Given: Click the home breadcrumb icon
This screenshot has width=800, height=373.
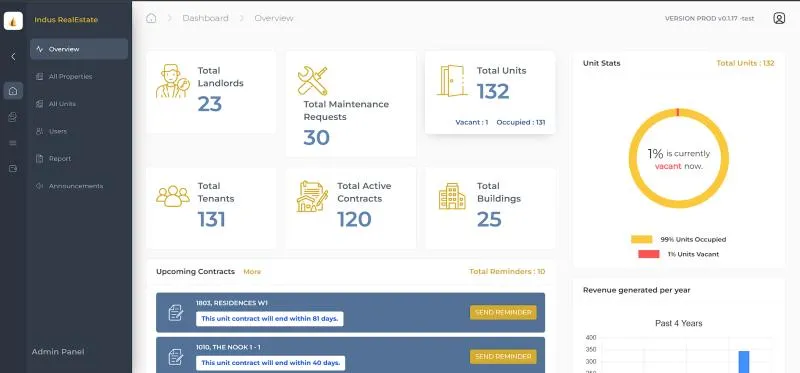Looking at the screenshot, I should tap(151, 18).
